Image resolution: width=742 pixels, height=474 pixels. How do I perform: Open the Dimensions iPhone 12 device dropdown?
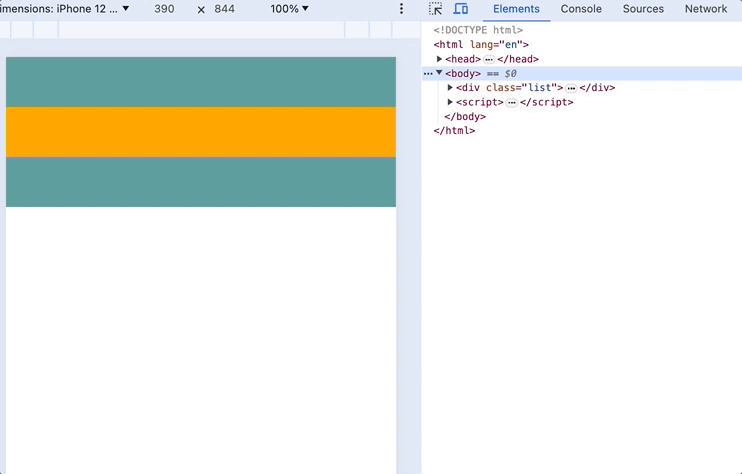[65, 9]
